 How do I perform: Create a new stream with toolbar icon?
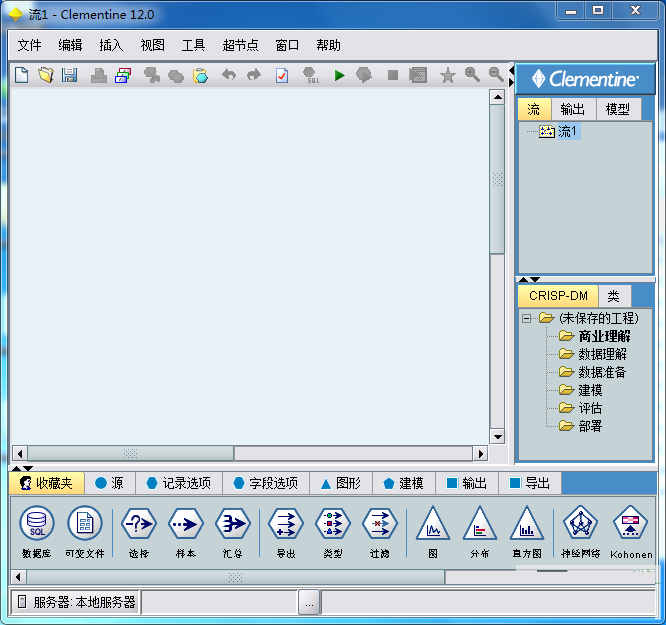(21, 75)
